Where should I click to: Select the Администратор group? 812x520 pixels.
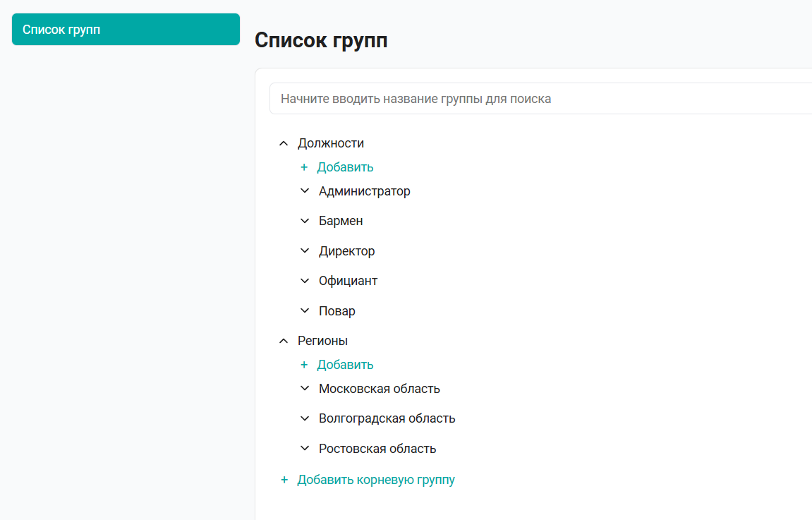click(365, 192)
